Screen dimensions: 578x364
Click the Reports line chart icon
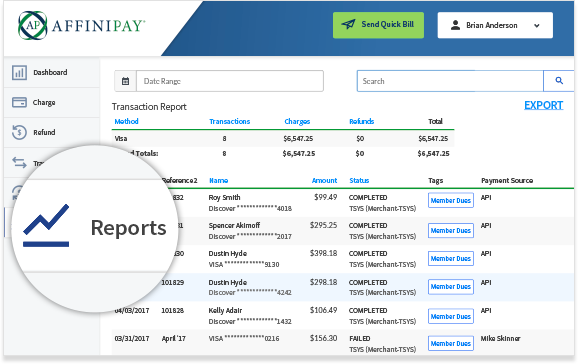click(x=46, y=225)
